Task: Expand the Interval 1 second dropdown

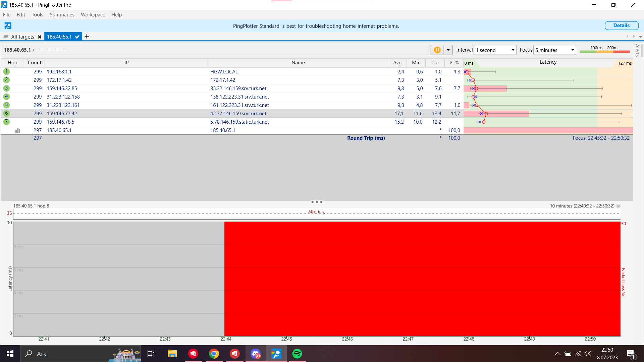Action: (x=513, y=50)
